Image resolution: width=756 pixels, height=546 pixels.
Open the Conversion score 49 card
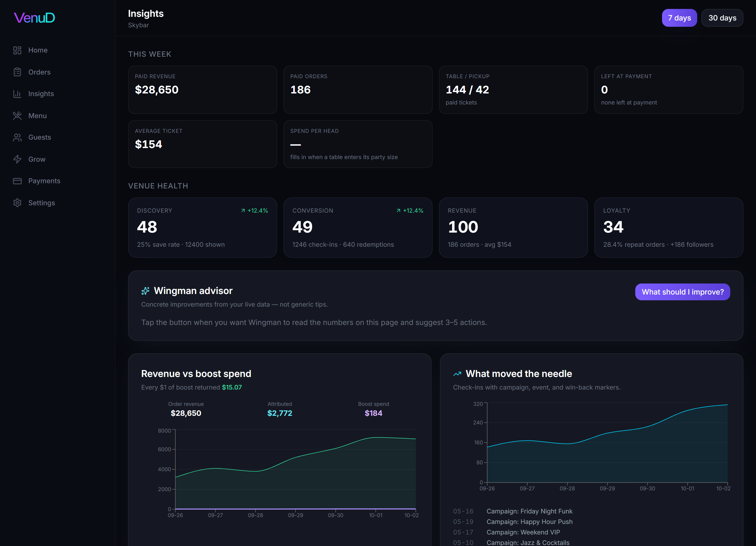tap(358, 228)
